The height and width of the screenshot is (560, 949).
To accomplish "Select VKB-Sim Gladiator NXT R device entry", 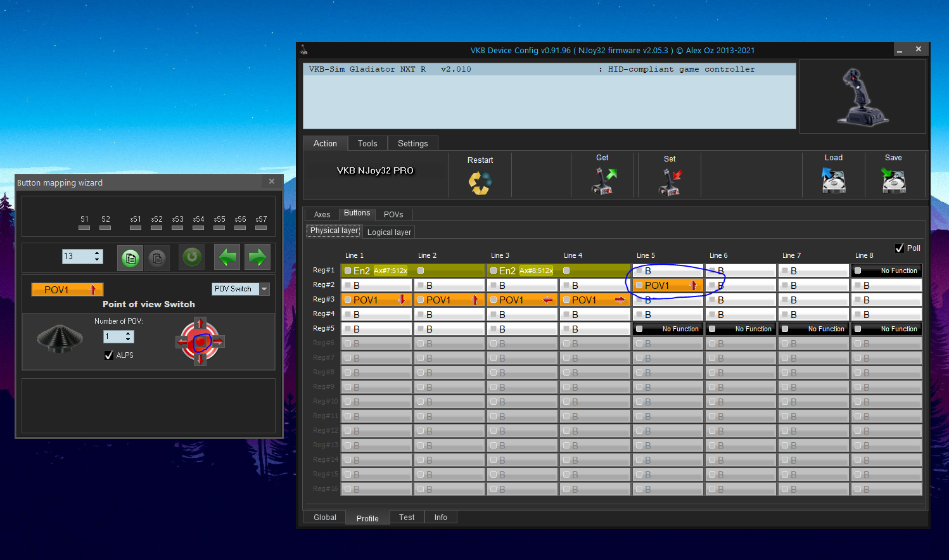I will pyautogui.click(x=549, y=69).
